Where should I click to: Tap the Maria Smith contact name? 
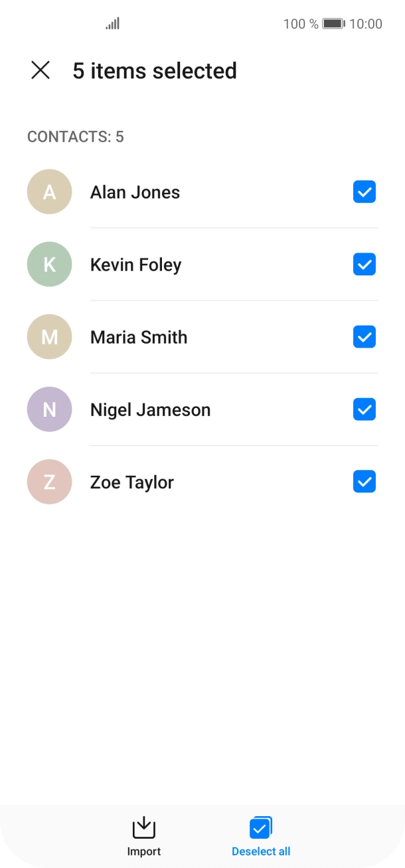(139, 337)
